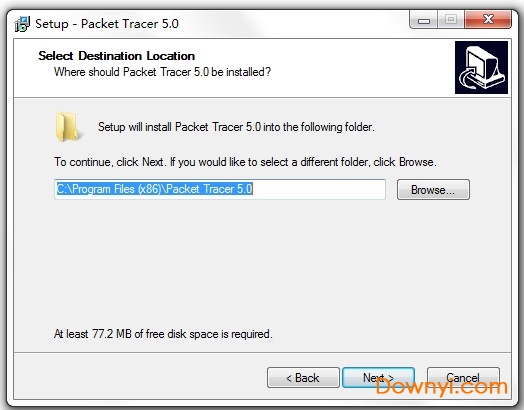Minimize the Setup window
The image size is (524, 410).
click(x=424, y=20)
